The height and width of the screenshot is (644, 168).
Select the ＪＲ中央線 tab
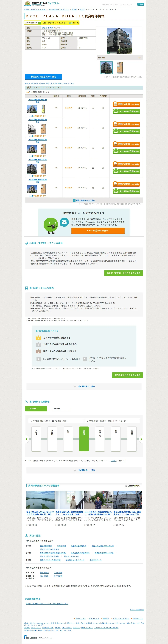[x=36, y=409]
